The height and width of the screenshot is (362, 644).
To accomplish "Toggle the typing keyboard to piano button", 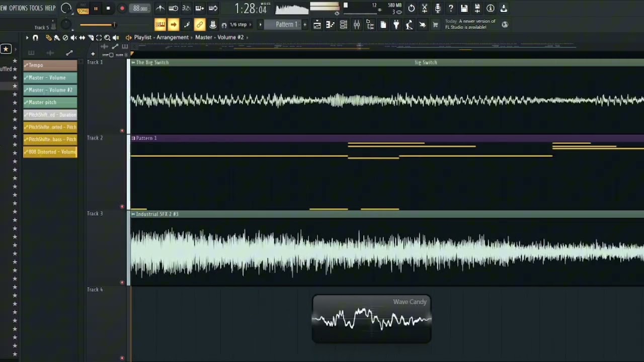I will [x=160, y=25].
